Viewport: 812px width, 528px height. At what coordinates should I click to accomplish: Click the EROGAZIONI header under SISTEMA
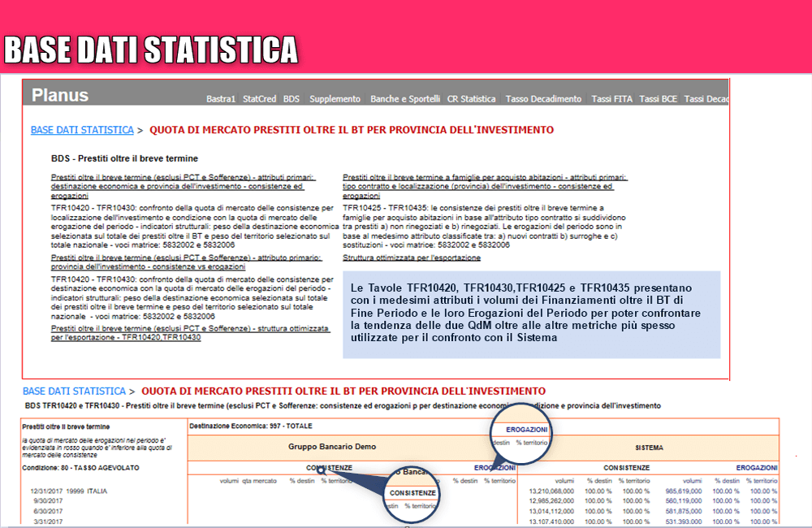(757, 468)
